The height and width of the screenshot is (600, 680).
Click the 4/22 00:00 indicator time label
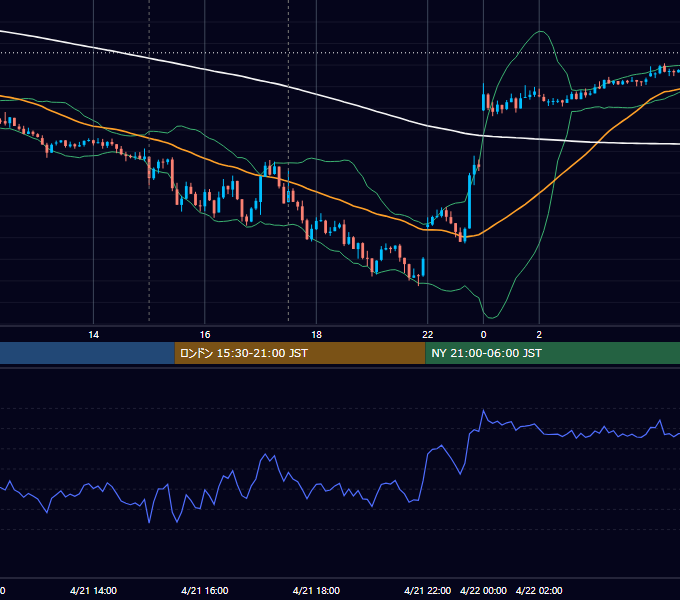(483, 590)
